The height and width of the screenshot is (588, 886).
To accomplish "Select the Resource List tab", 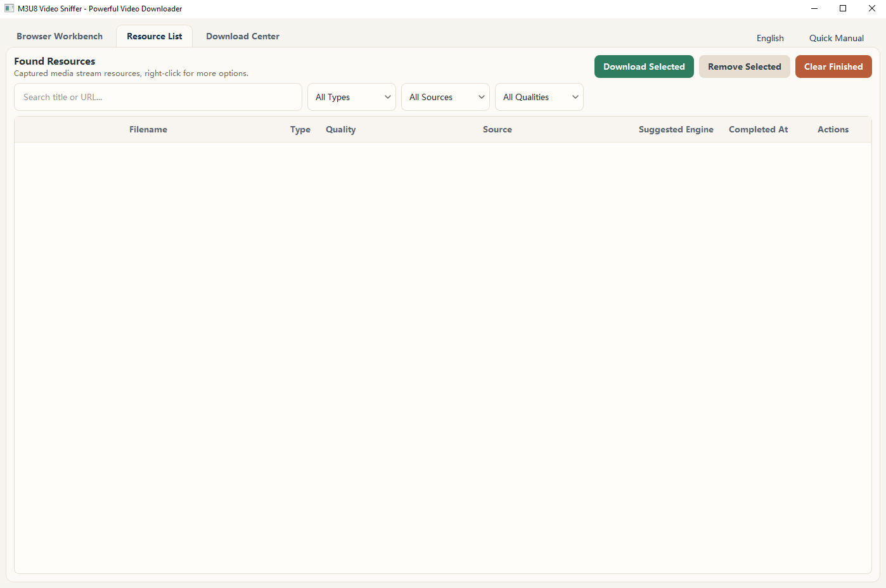I will click(154, 36).
